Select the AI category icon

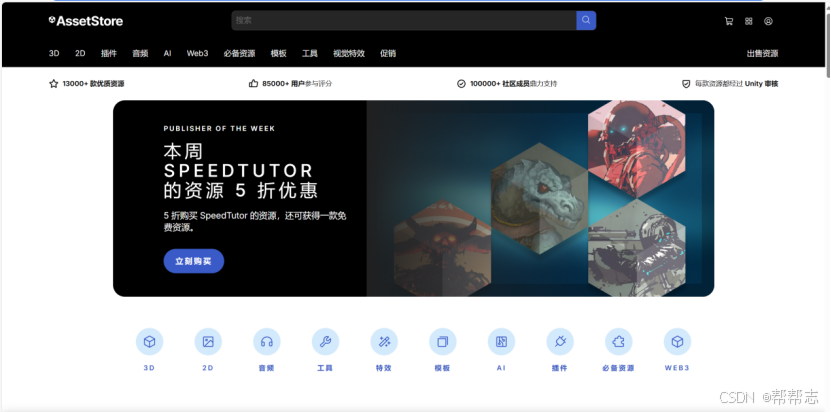point(501,341)
